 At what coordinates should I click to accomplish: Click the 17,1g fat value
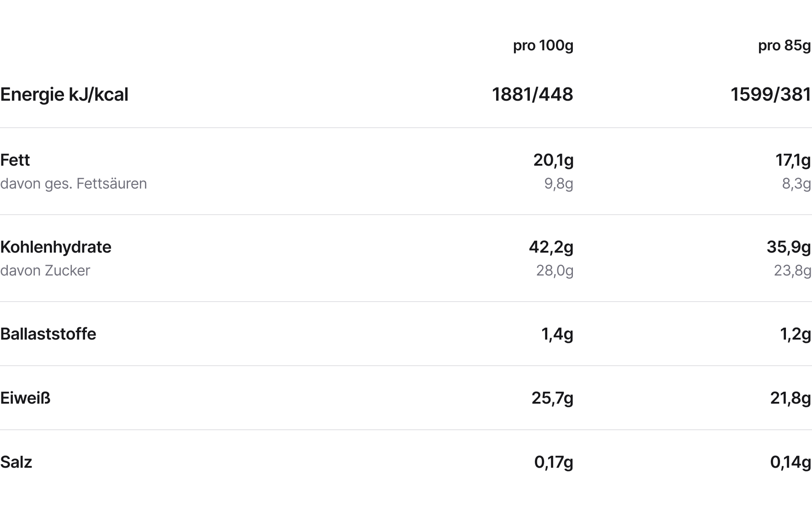[x=793, y=160]
